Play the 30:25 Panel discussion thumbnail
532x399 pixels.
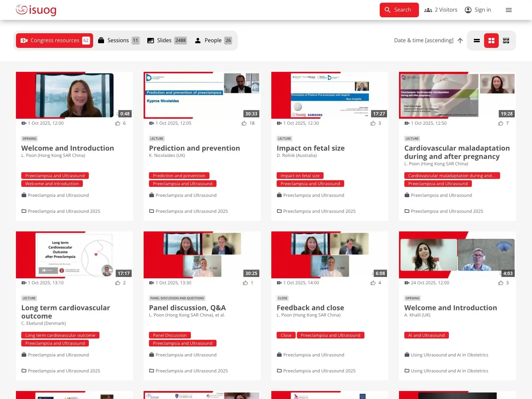coord(202,255)
